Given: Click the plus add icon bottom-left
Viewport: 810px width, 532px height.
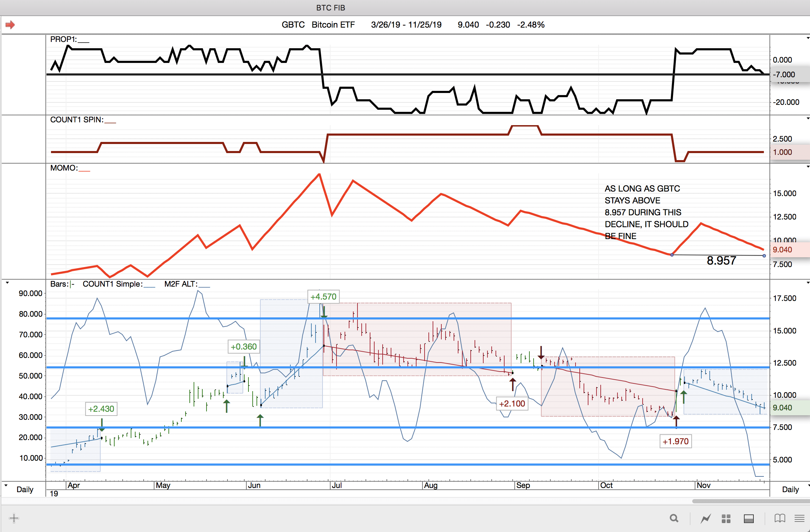Looking at the screenshot, I should pyautogui.click(x=14, y=518).
